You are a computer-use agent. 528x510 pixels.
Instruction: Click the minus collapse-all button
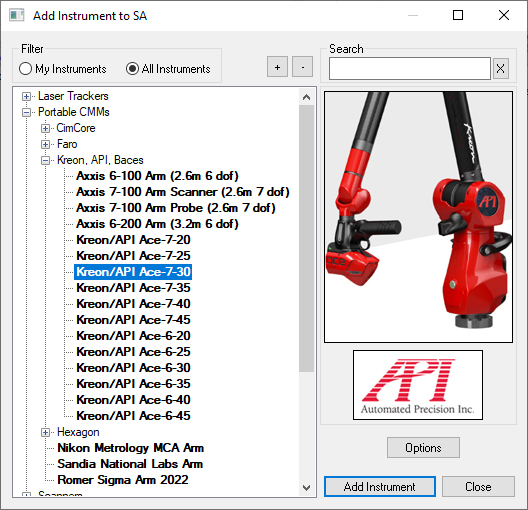coord(302,67)
